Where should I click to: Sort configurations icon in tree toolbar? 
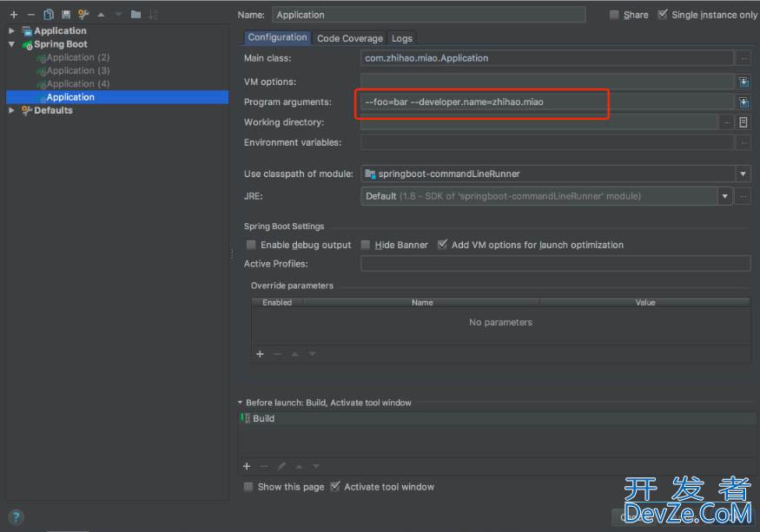coord(153,15)
